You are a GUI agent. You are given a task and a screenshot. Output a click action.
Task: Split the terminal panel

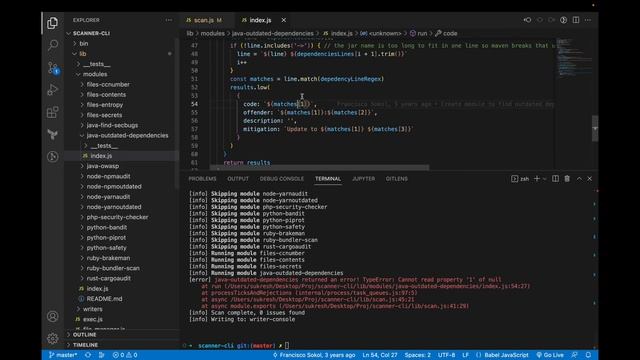(x=555, y=179)
